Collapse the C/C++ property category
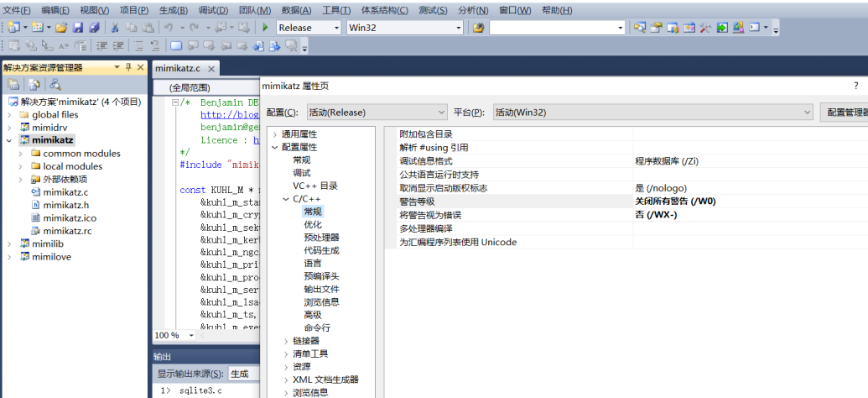 point(286,199)
